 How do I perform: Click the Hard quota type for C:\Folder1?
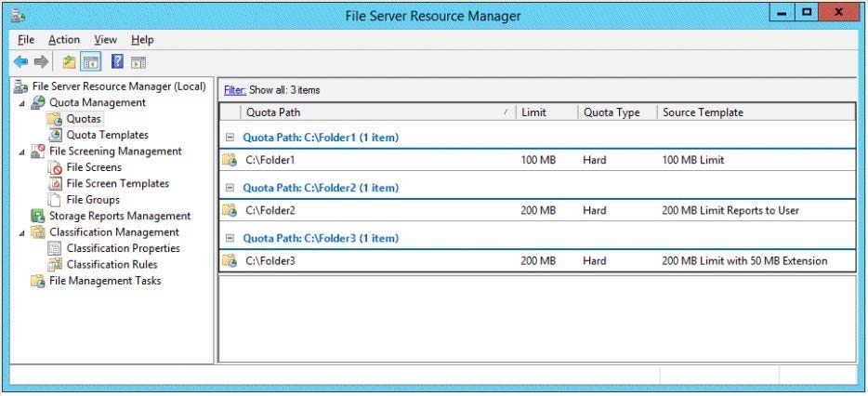(x=594, y=160)
